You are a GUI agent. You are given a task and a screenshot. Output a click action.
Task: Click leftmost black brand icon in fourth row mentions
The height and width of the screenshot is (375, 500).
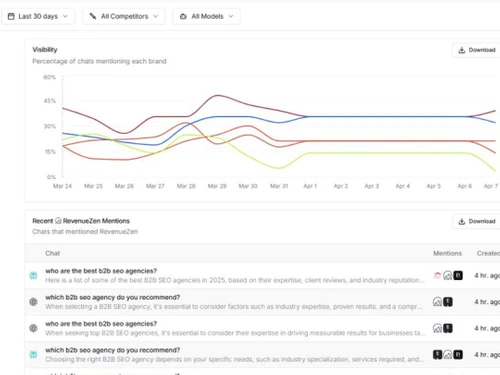(437, 354)
